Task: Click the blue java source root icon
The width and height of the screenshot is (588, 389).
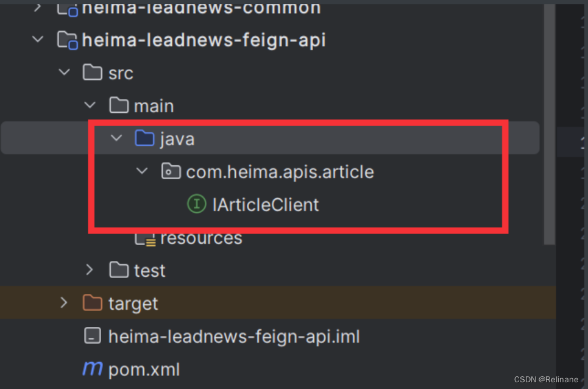Action: [x=144, y=138]
